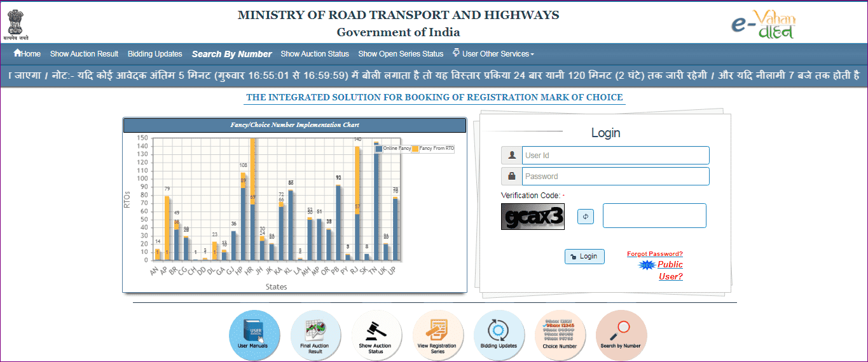Open Show Auction Status gavel icon

376,335
